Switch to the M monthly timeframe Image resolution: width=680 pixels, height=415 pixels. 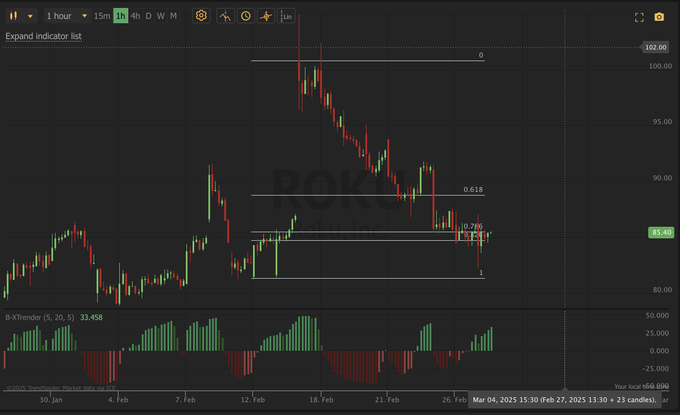click(173, 16)
